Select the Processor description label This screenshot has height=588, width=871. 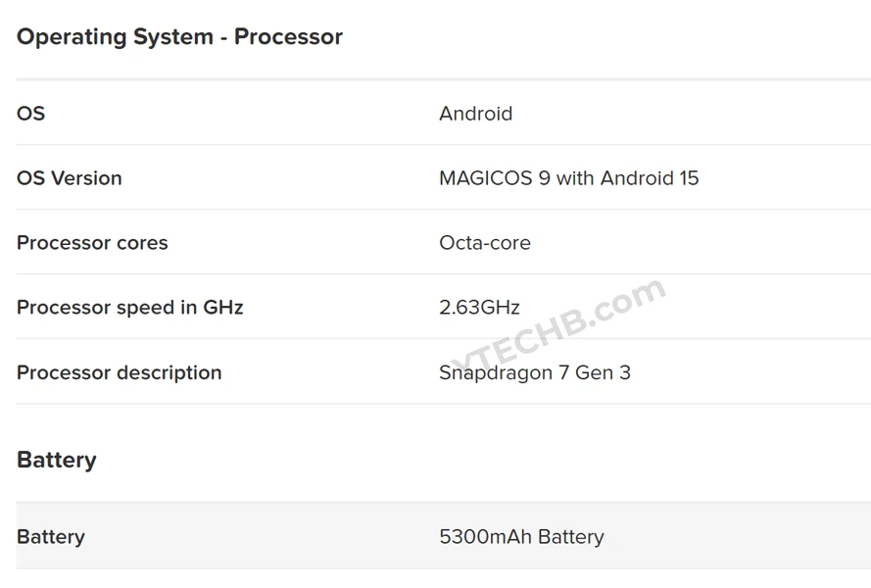click(x=119, y=372)
